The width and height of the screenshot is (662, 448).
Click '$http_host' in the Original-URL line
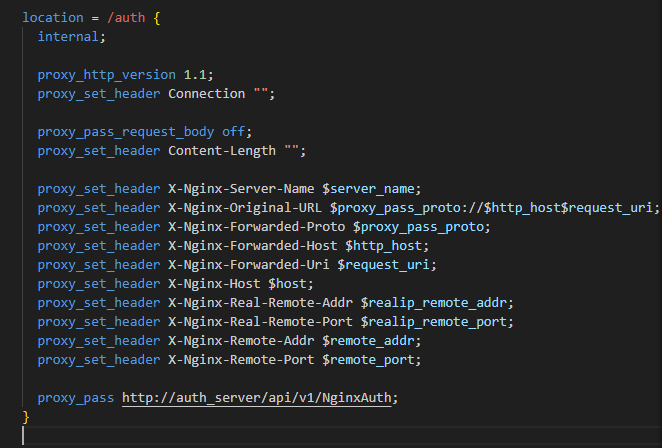click(x=522, y=208)
